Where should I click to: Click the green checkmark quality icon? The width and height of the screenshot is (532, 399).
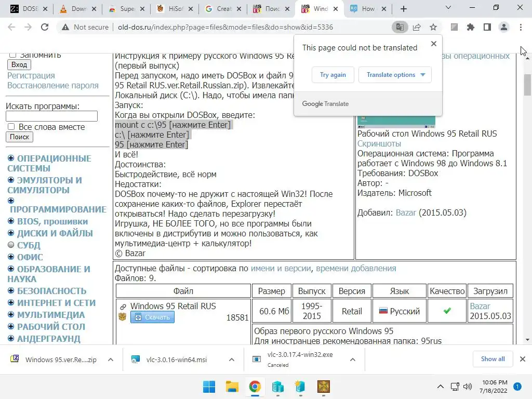coord(447,311)
